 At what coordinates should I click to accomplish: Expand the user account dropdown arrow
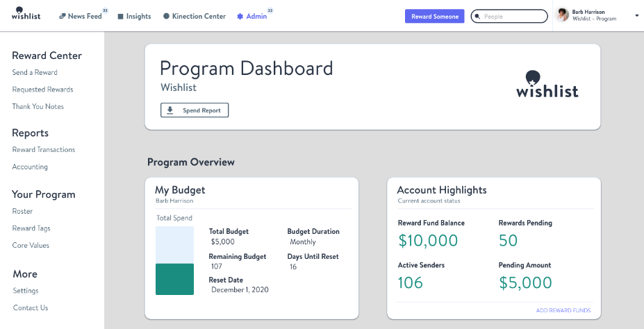click(636, 15)
